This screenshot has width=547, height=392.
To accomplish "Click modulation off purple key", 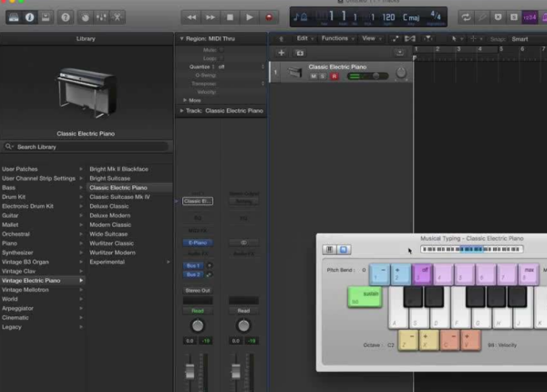I will [422, 273].
